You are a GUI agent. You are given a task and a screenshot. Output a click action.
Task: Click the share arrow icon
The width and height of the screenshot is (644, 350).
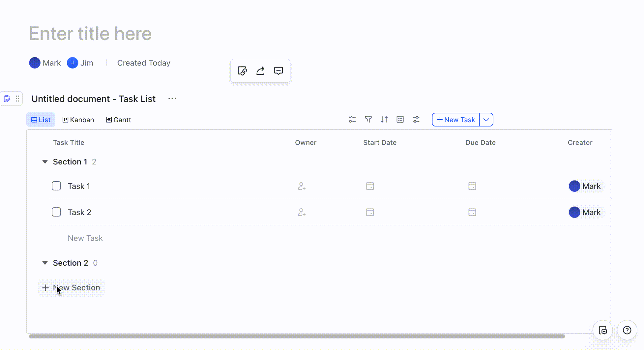pos(260,71)
